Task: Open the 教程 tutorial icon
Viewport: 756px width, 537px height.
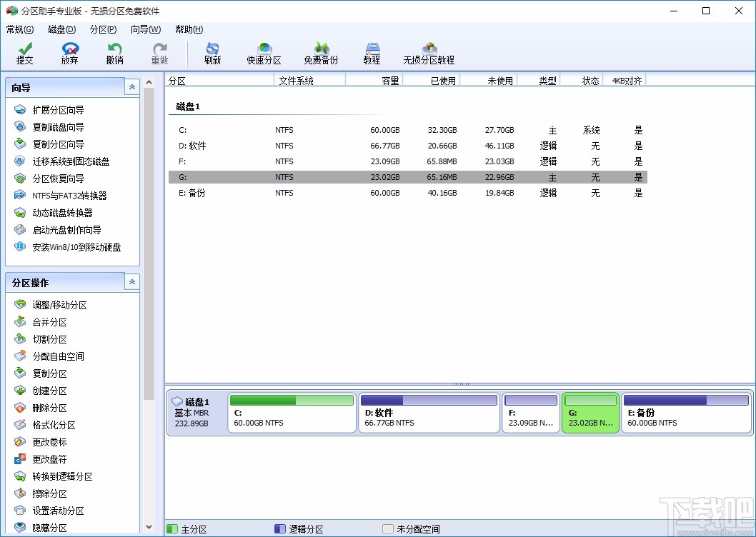Action: point(372,49)
